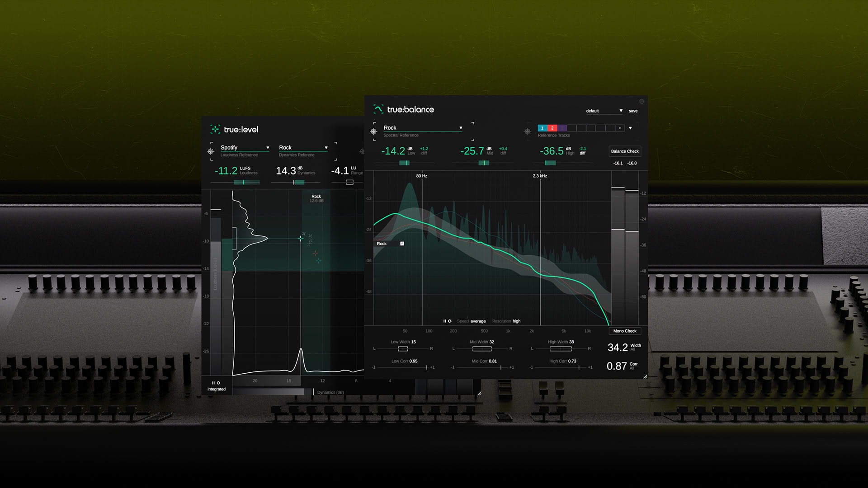Pause the spectrum analyzer in true:balance
Viewport: 868px width, 488px height.
click(x=445, y=321)
